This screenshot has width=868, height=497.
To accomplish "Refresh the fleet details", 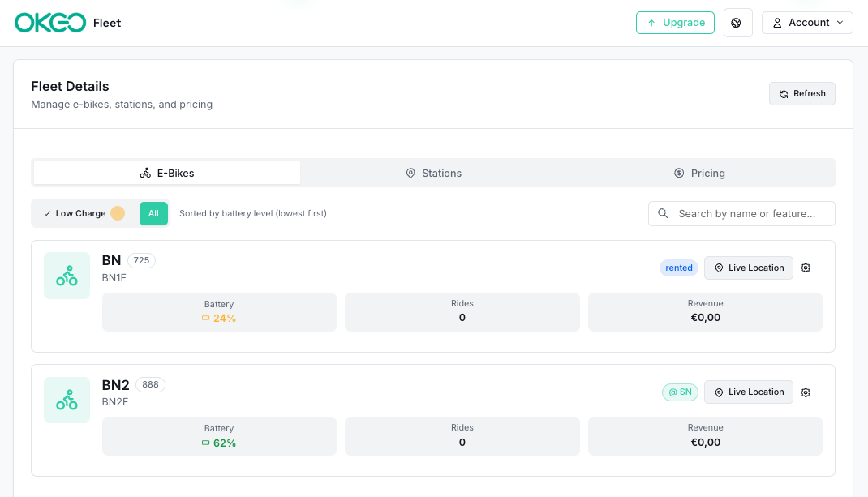I will click(x=801, y=94).
